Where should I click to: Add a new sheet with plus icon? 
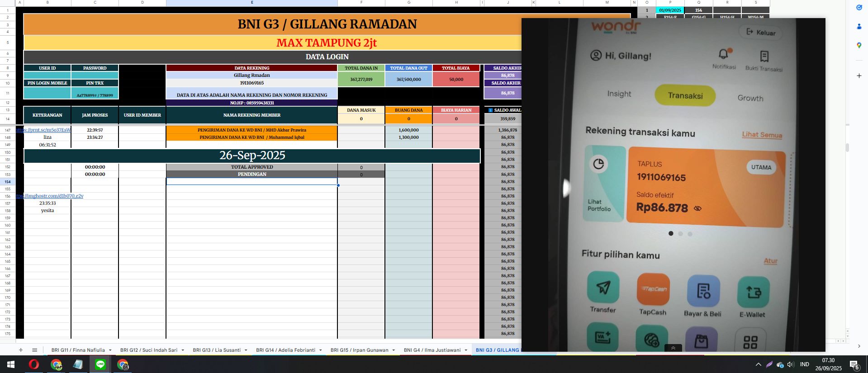[20, 350]
